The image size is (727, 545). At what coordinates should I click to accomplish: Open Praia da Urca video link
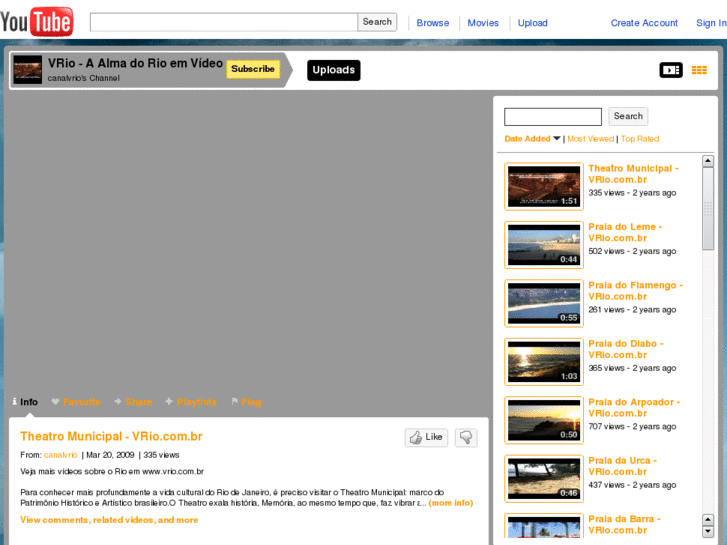[622, 466]
